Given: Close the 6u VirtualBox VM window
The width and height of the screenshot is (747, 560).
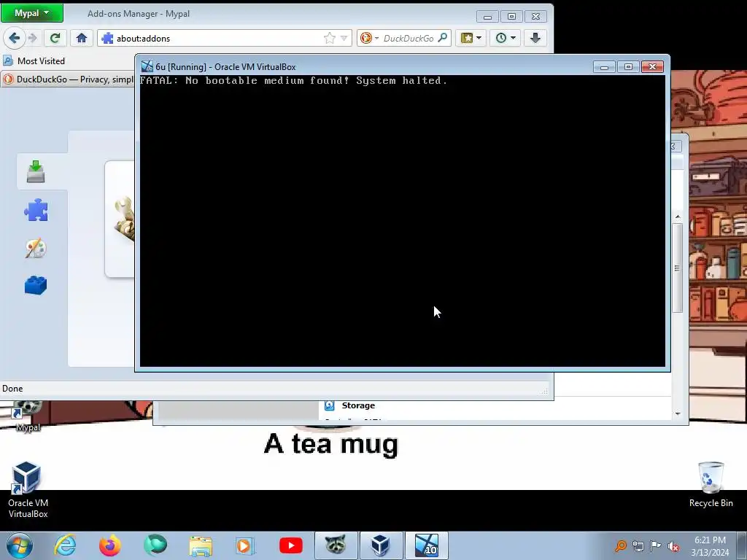Looking at the screenshot, I should [x=652, y=66].
